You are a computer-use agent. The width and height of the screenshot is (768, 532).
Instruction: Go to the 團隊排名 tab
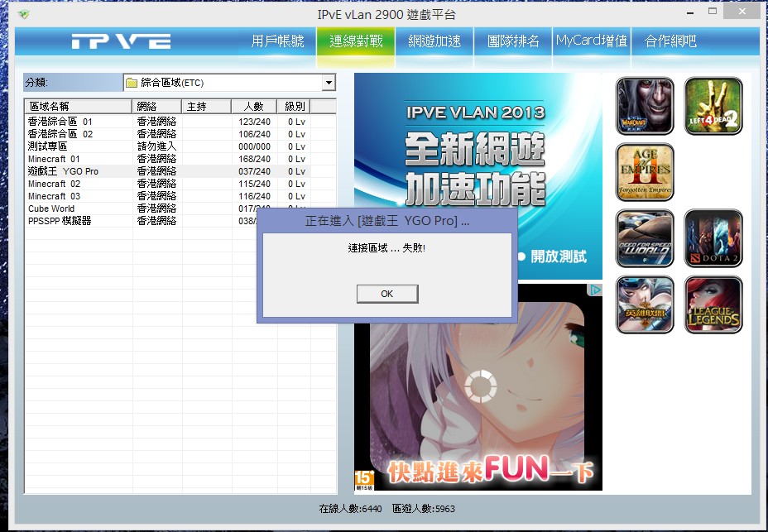click(x=513, y=41)
